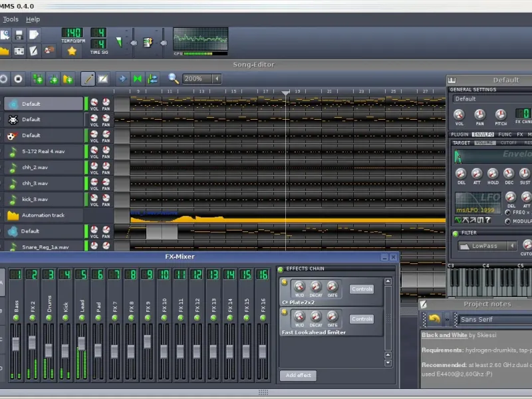Open Controls for Fast Lookahead limiter
Screen dimensions: 532x399
click(x=362, y=319)
